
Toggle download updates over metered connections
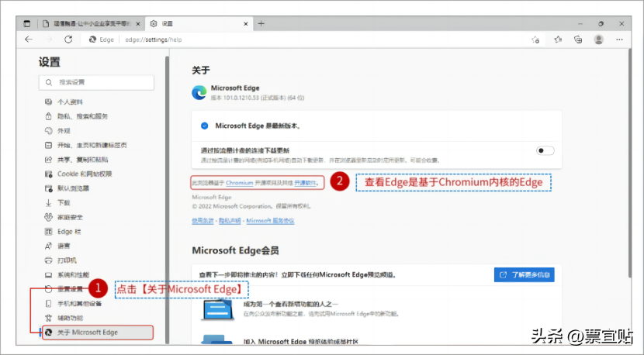(545, 150)
